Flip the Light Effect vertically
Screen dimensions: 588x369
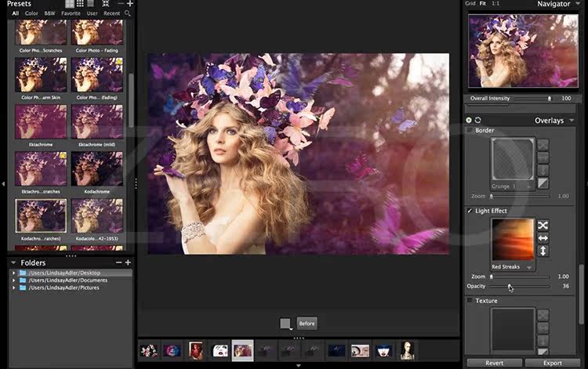pos(543,251)
